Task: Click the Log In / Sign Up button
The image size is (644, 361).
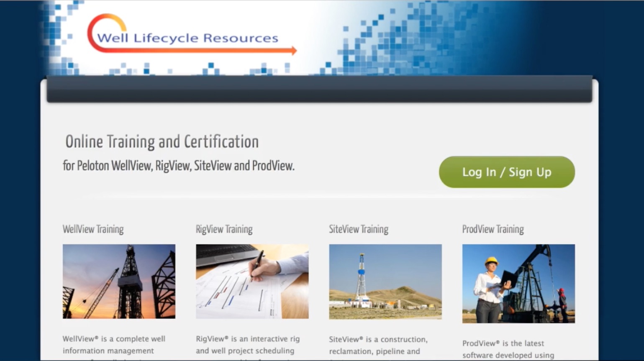Action: click(x=506, y=172)
